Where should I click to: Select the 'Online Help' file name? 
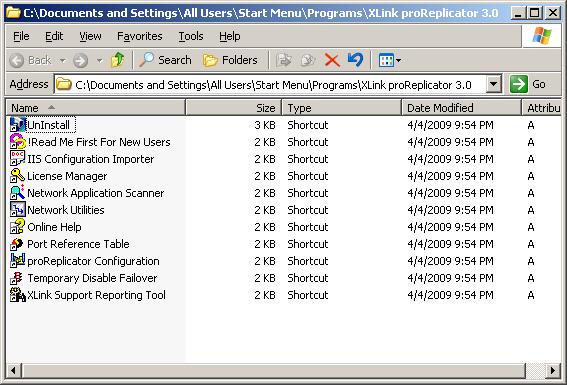(x=54, y=227)
